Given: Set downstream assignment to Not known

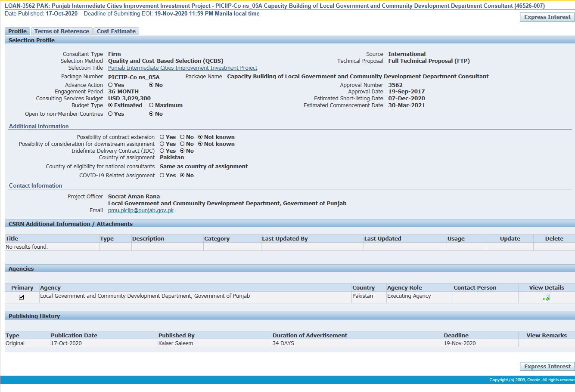Looking at the screenshot, I should 200,144.
